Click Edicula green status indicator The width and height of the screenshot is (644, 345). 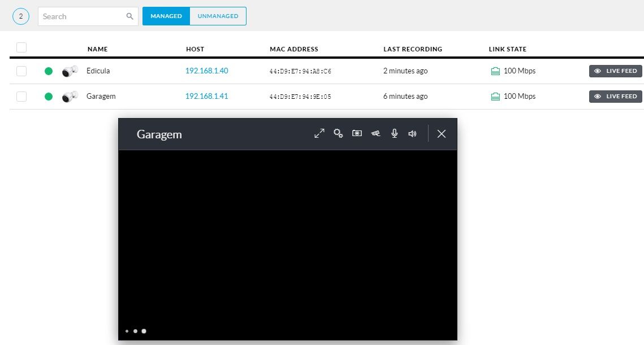[49, 71]
